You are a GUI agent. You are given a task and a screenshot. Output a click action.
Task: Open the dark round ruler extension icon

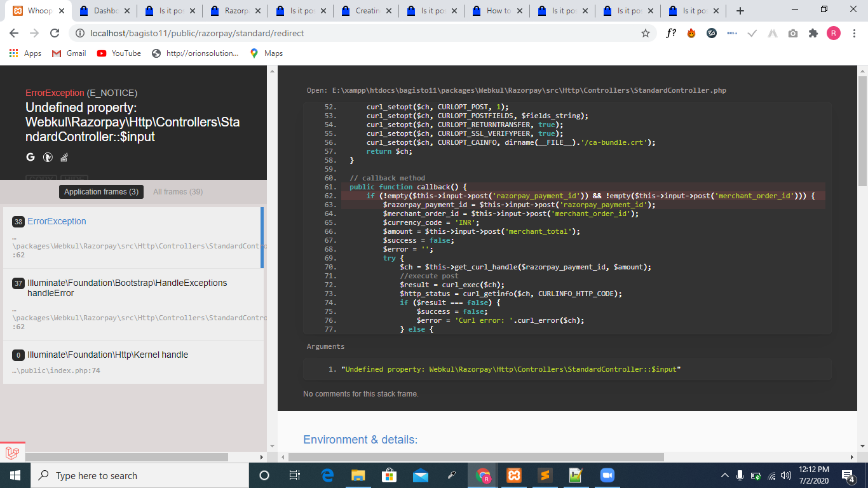tap(712, 33)
